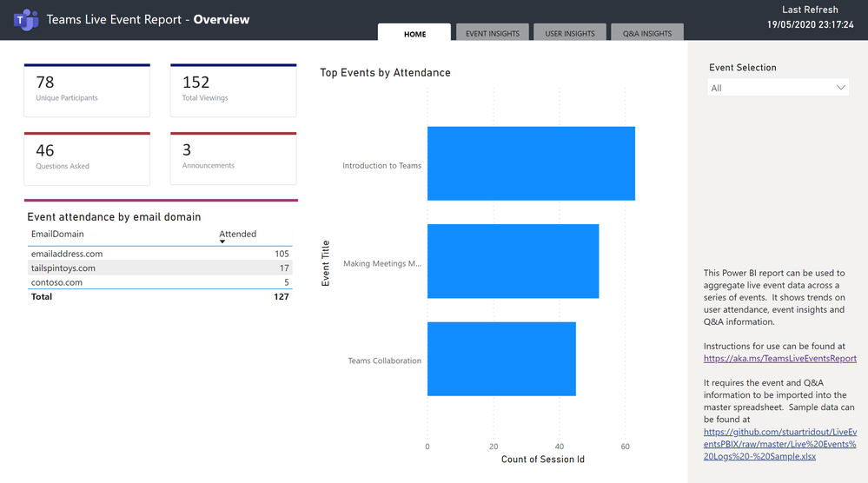Open the aka.ms TeamsLiveEventsReport link
Viewport: 868px width, 483px height.
pos(780,359)
